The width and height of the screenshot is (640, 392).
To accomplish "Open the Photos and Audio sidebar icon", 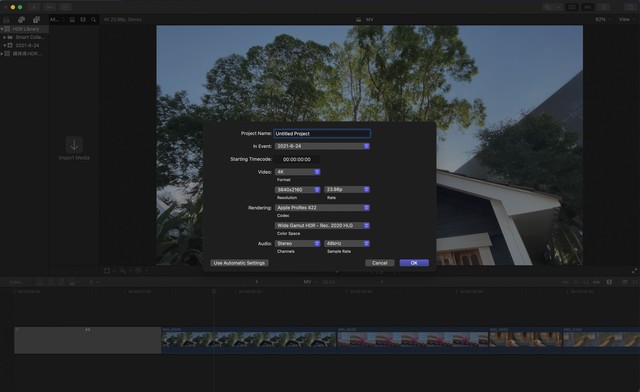I will click(x=21, y=20).
